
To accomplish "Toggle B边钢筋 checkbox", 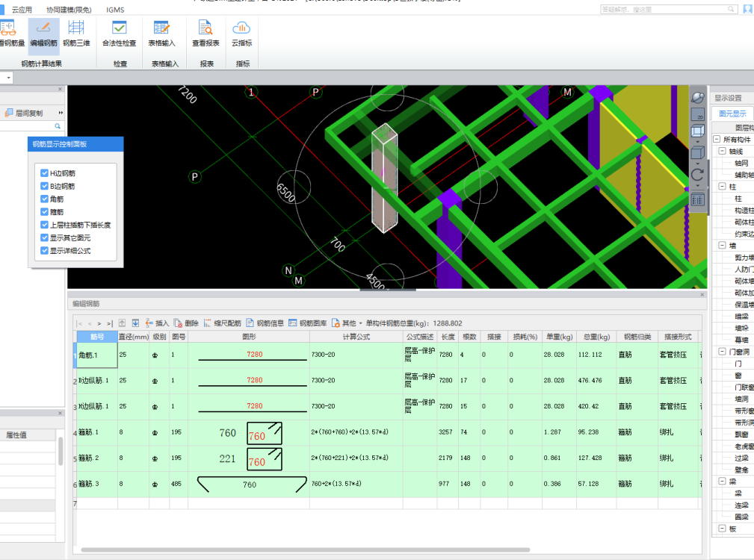I will (x=44, y=186).
